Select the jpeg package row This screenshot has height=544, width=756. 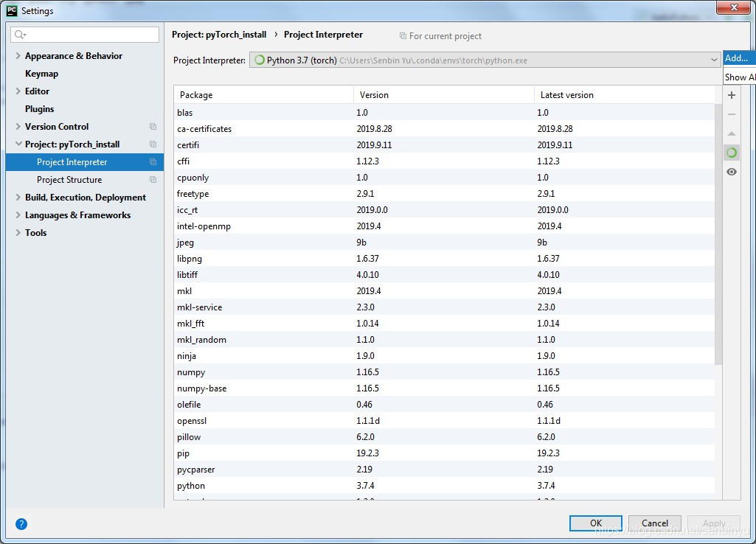click(444, 243)
